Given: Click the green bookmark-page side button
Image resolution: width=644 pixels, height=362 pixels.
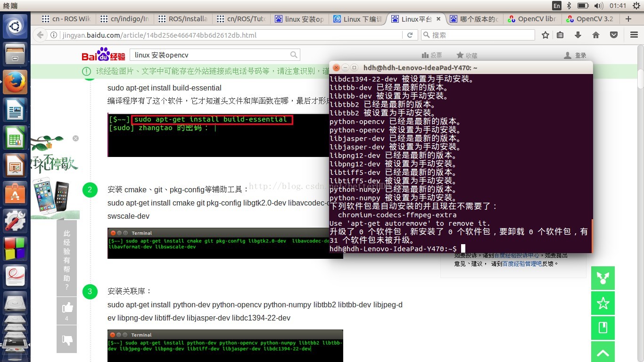Looking at the screenshot, I should [603, 328].
